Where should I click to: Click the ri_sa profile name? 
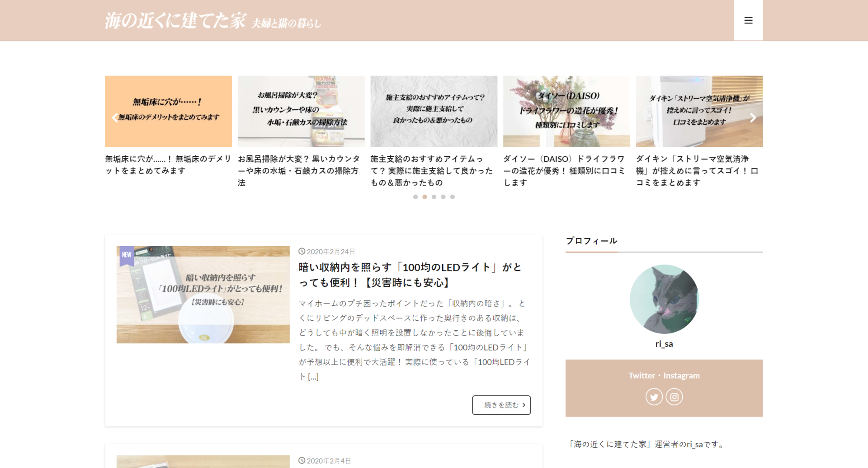click(x=664, y=344)
